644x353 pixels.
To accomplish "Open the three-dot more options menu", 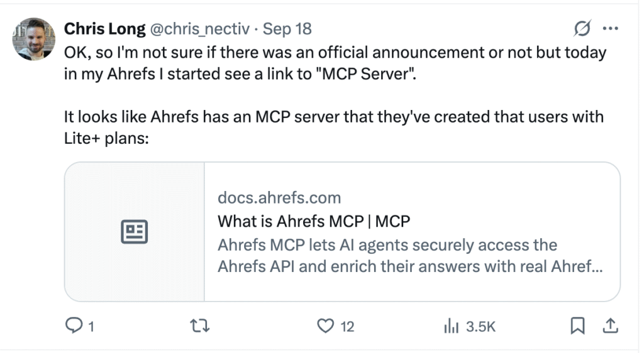I will tap(610, 29).
